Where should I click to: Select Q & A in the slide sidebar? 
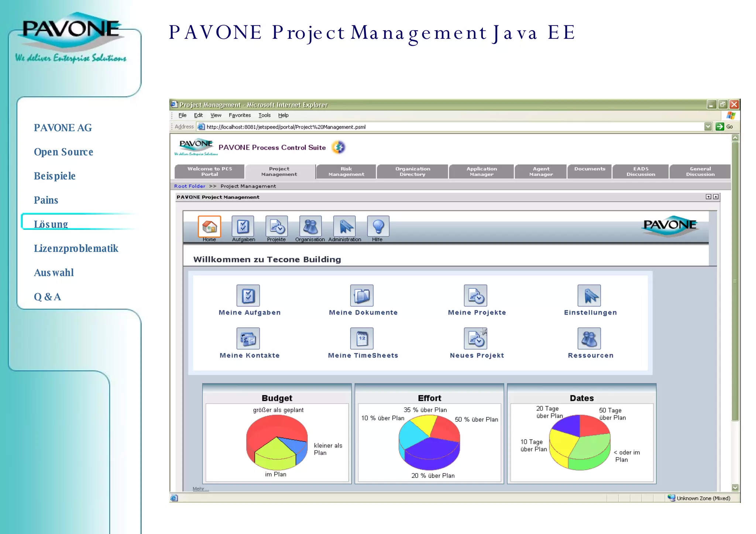47,297
